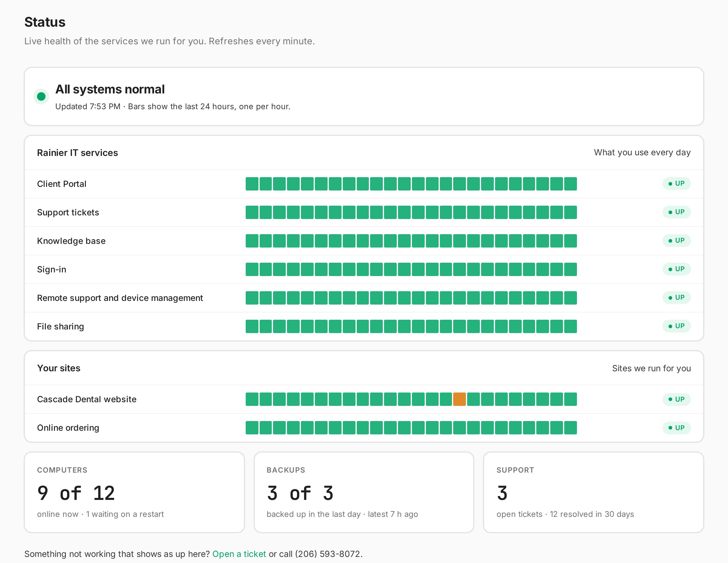This screenshot has width=728, height=563.
Task: Click the UP badge for Knowledge base
Action: [676, 241]
